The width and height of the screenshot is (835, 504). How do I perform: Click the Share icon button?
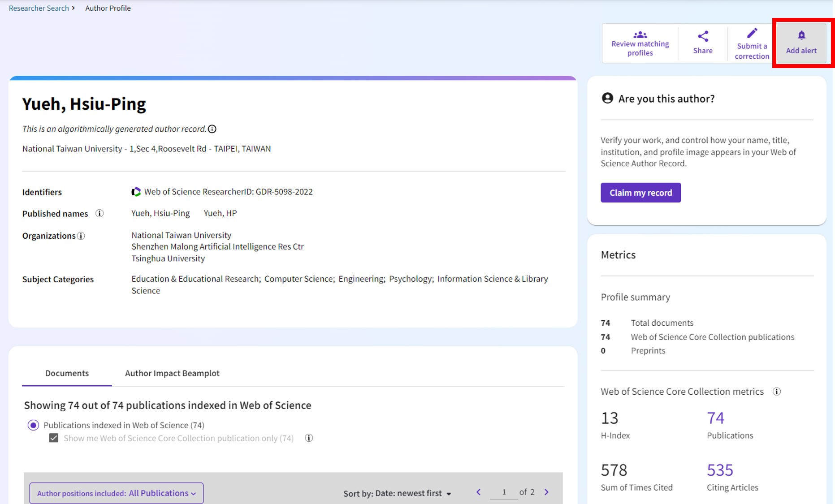703,43
